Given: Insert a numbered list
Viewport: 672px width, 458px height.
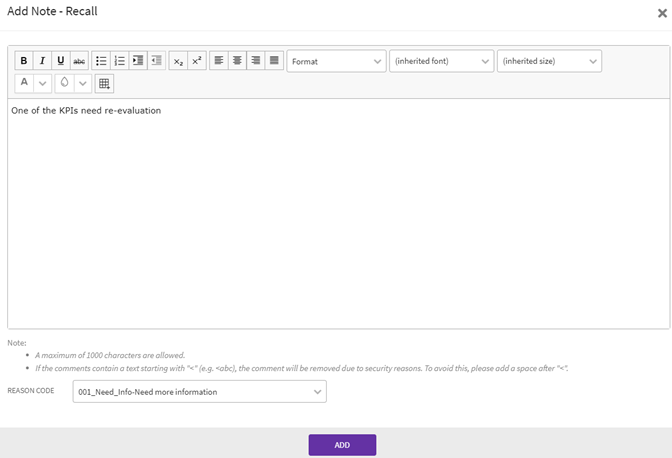Looking at the screenshot, I should point(119,61).
